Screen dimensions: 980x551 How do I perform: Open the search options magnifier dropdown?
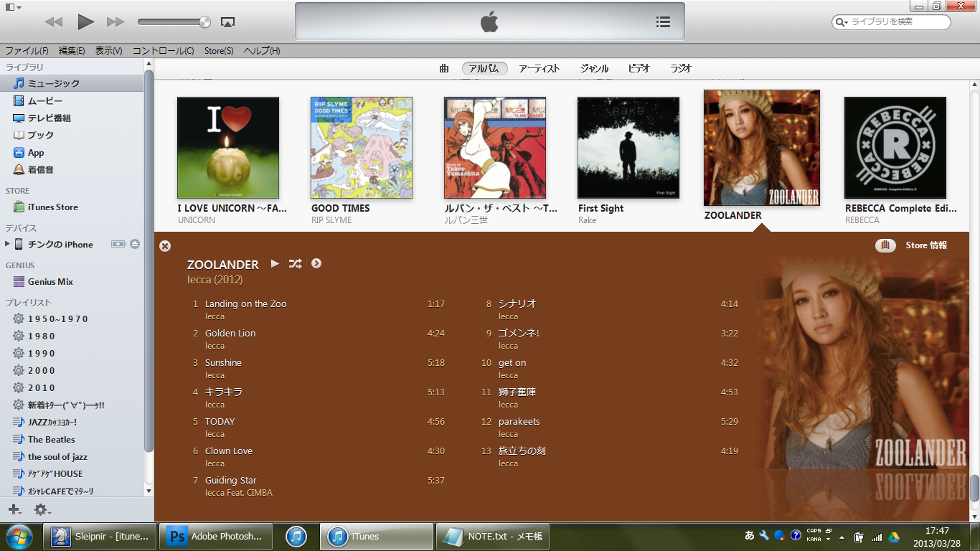click(x=842, y=22)
